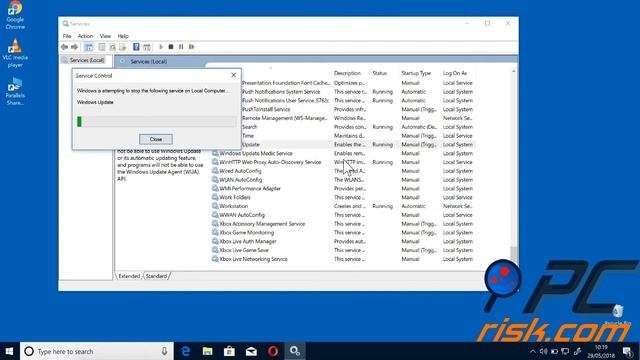
Task: Expand hidden system tray icons chevron
Action: pos(533,351)
